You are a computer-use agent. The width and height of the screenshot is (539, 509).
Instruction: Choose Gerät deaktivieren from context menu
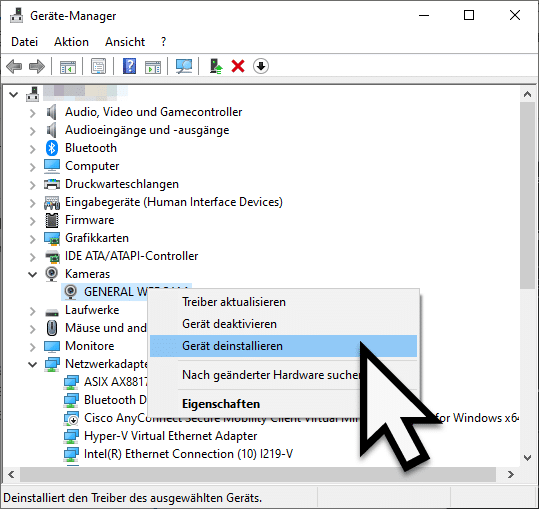[x=284, y=324]
